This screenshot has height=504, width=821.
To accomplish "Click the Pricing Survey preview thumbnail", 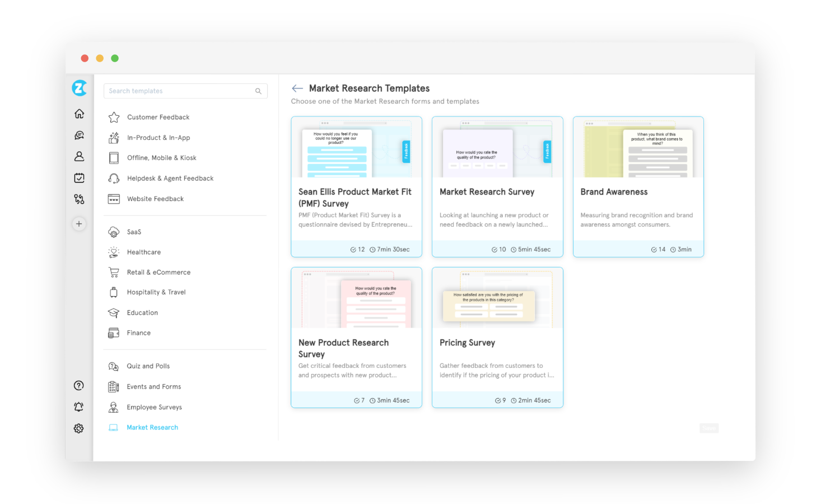I will click(497, 298).
